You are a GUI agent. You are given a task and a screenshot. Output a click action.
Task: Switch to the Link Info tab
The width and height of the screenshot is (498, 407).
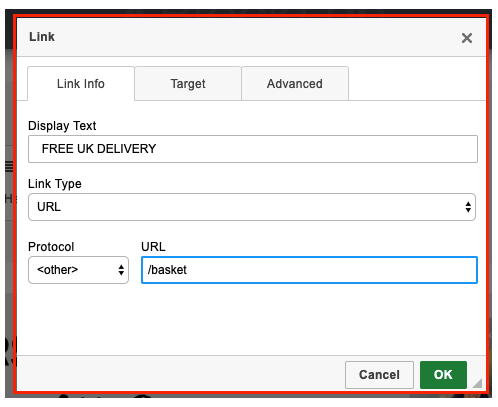point(81,84)
